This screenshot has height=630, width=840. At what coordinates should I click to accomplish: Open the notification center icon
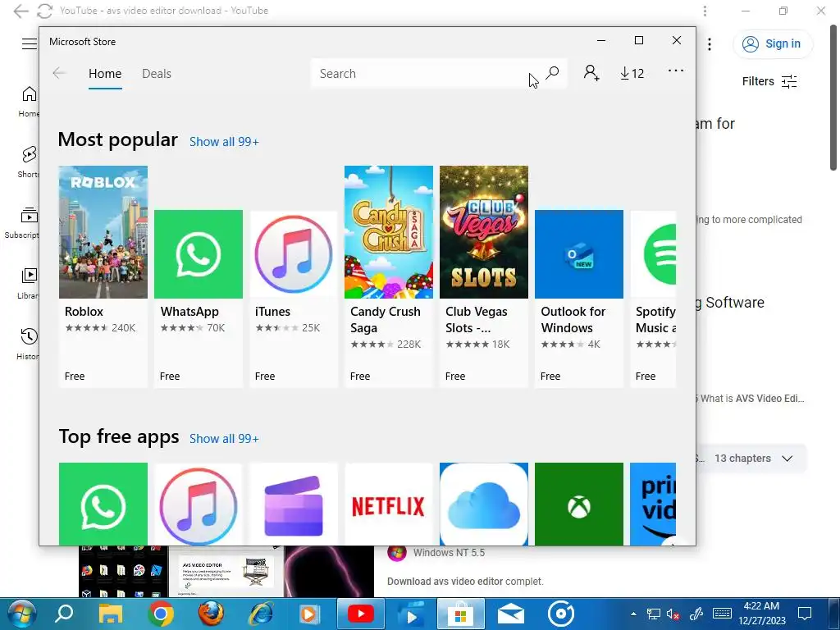(x=805, y=614)
